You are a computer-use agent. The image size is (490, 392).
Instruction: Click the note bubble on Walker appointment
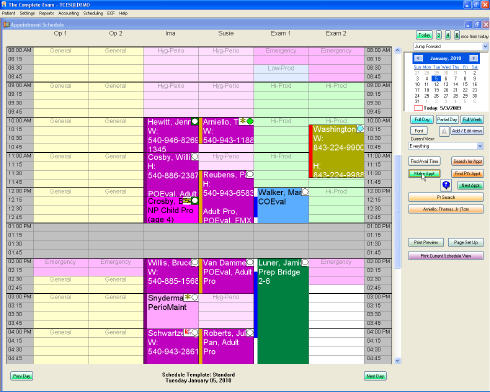[305, 192]
